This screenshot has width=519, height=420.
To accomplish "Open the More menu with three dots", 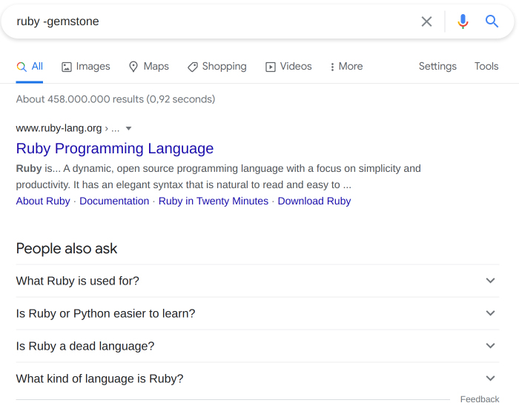I will [x=346, y=67].
